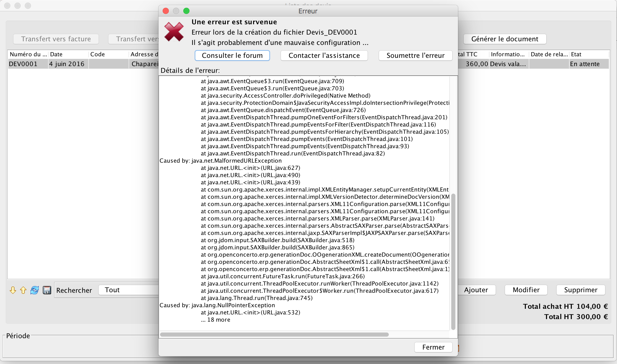The width and height of the screenshot is (617, 364).
Task: Sort by the 'Date' column header
Action: click(x=68, y=54)
